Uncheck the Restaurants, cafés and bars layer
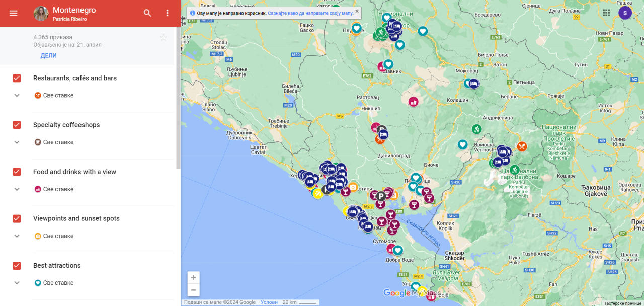This screenshot has height=306, width=644. [17, 78]
